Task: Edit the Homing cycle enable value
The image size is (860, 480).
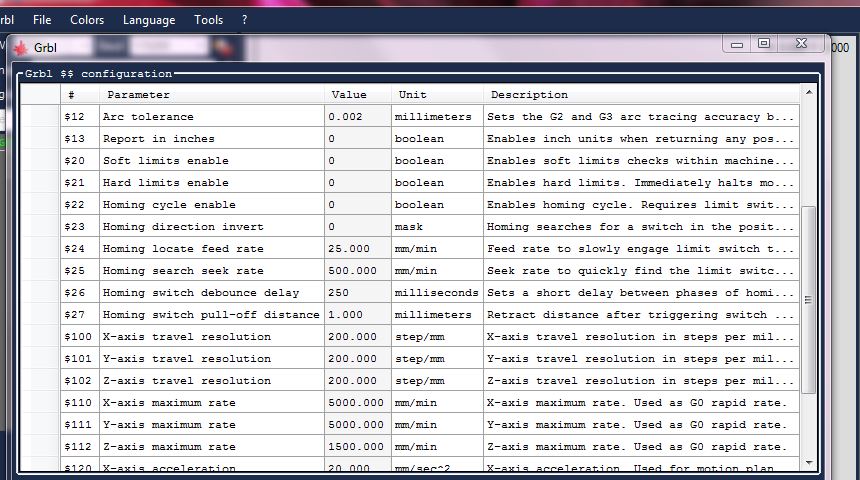Action: point(358,205)
